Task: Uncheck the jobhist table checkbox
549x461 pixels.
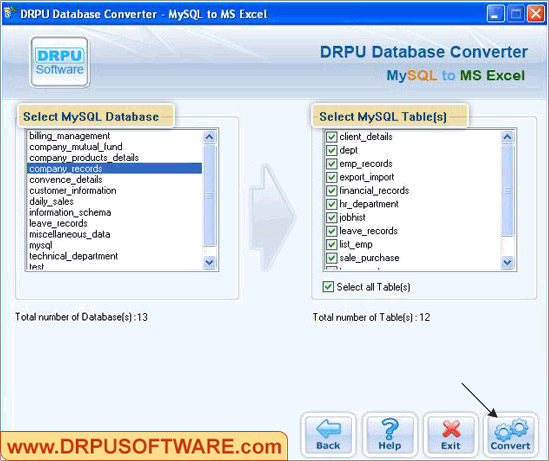Action: click(331, 217)
